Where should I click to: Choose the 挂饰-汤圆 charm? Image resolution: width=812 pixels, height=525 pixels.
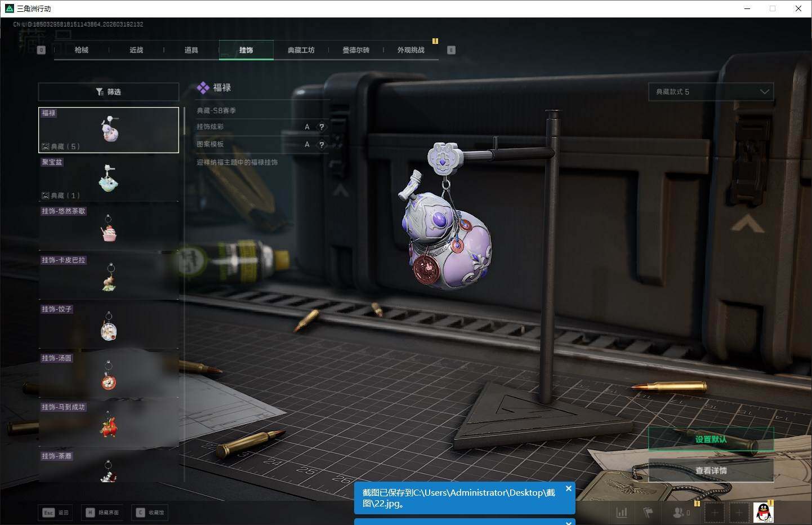(109, 375)
